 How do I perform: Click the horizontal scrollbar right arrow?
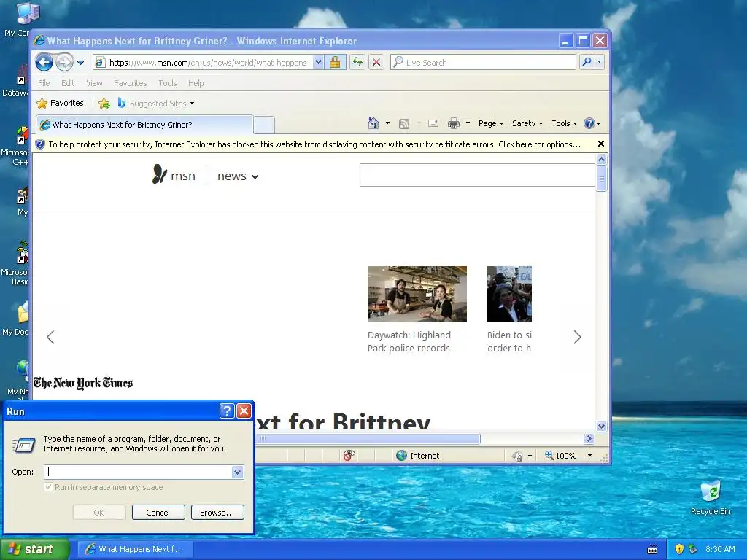pos(589,438)
